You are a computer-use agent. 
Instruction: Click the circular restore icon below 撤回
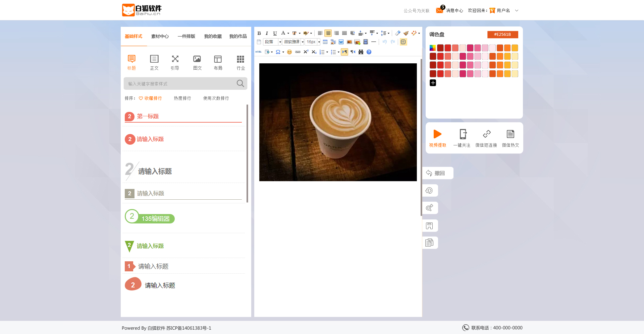pos(429,191)
